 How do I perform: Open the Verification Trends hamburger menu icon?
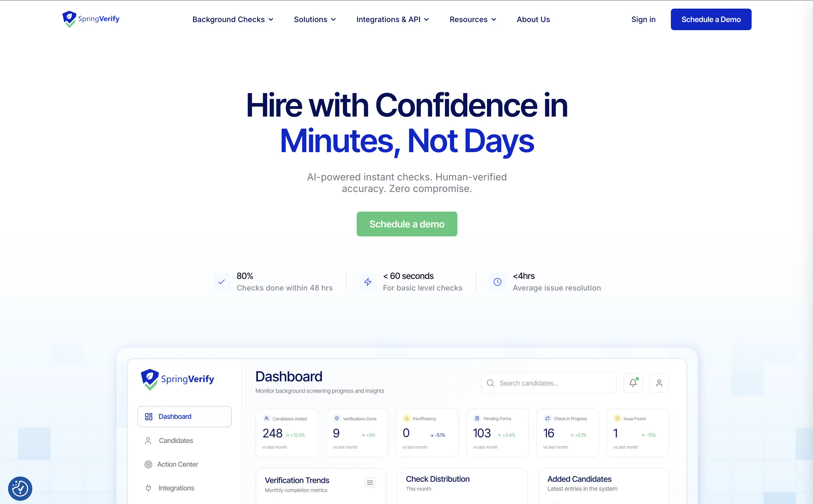(x=370, y=482)
